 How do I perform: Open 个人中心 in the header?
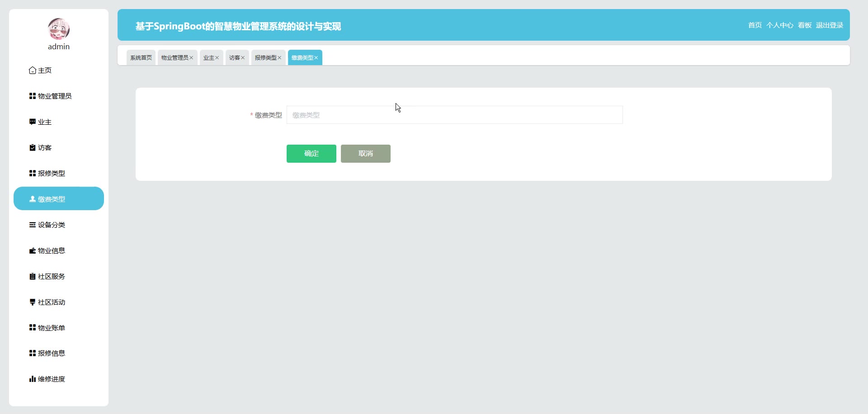[780, 25]
